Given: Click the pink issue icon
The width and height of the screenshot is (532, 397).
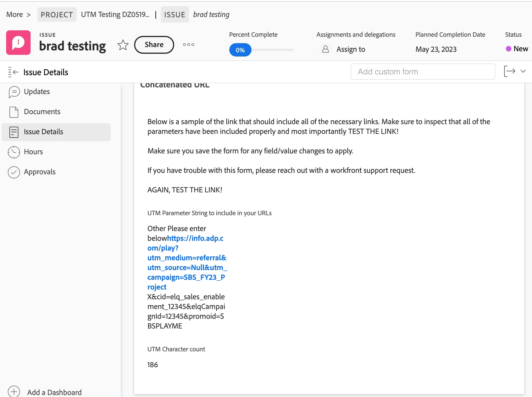Looking at the screenshot, I should click(x=18, y=43).
